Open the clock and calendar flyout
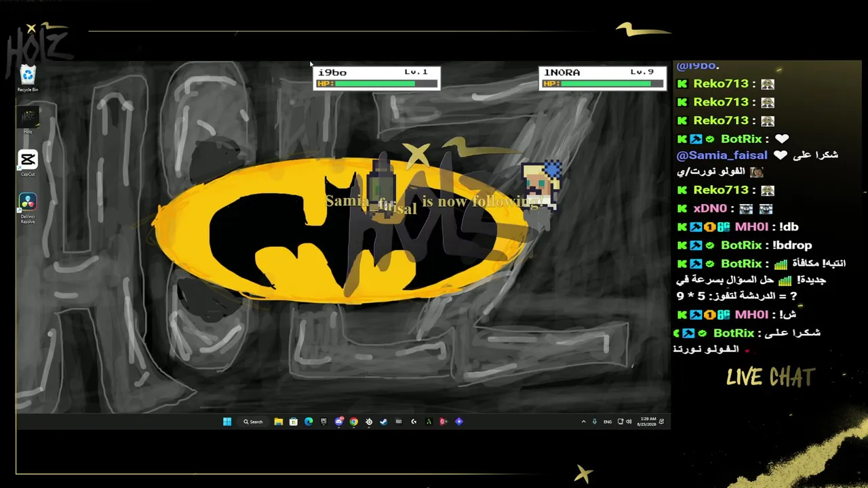Image resolution: width=868 pixels, height=488 pixels. (x=647, y=422)
